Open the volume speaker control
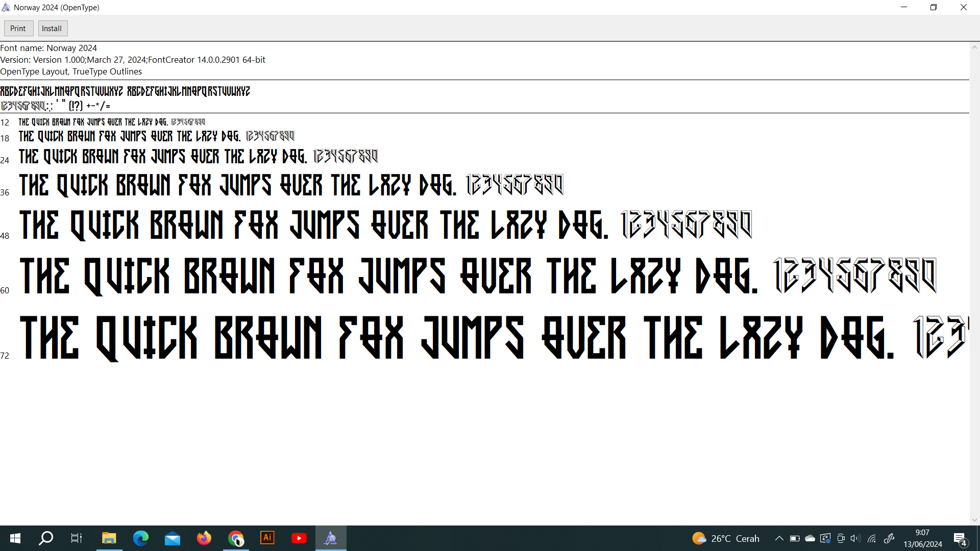This screenshot has width=980, height=551. click(x=855, y=538)
